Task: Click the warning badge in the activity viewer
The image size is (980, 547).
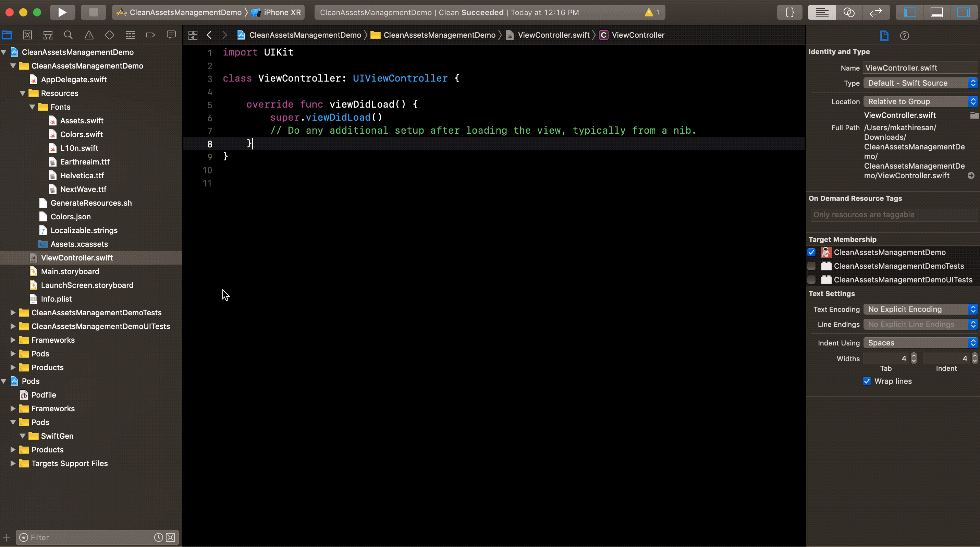Action: click(x=651, y=12)
